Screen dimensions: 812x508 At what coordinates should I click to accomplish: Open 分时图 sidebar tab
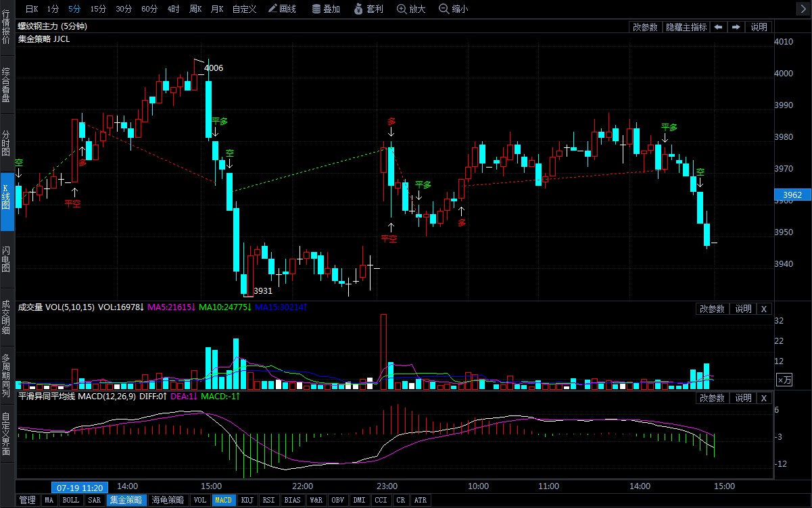point(6,143)
